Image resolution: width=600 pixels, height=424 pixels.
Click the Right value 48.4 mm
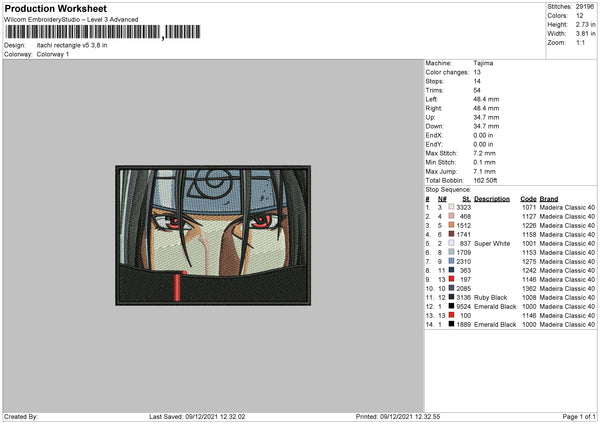tap(486, 108)
